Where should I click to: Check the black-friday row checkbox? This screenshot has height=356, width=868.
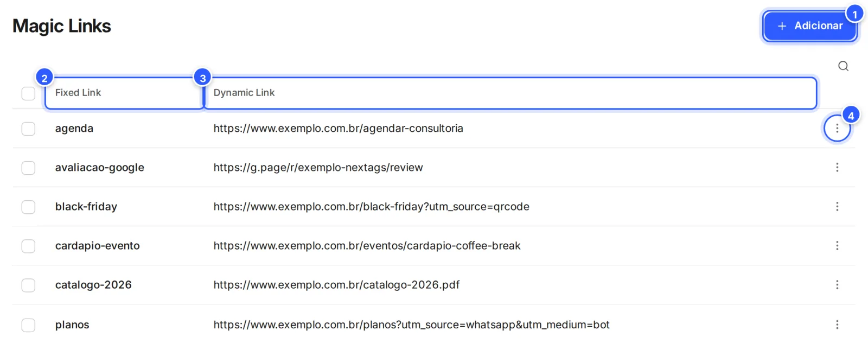(x=28, y=207)
